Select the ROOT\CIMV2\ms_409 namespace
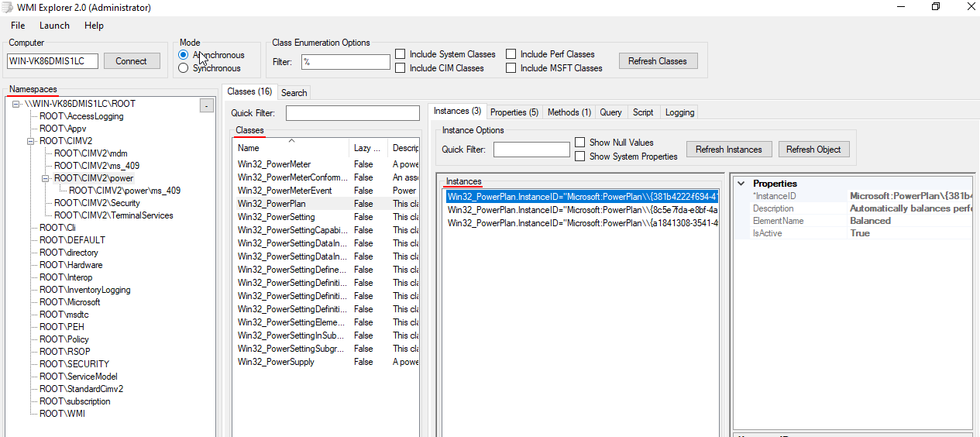 coord(97,166)
